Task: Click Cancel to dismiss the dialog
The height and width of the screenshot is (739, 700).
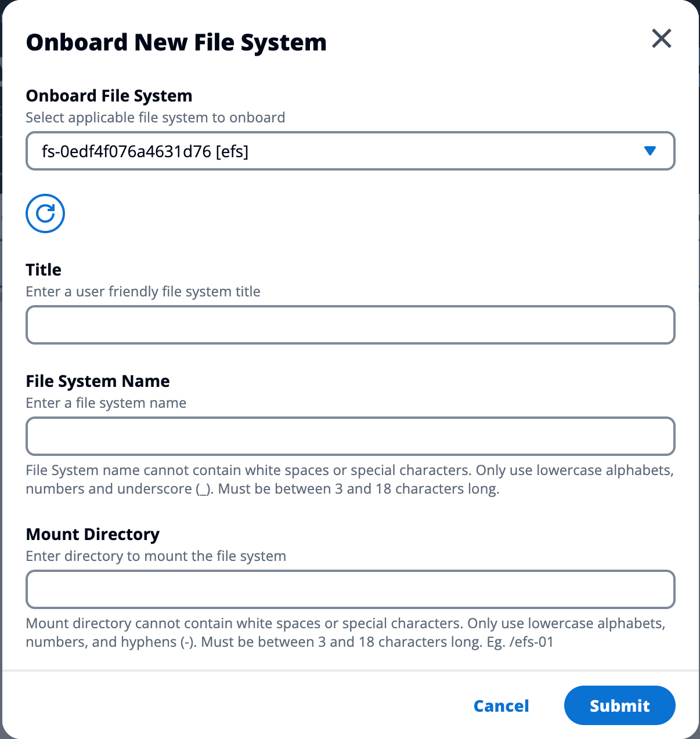Action: click(501, 706)
